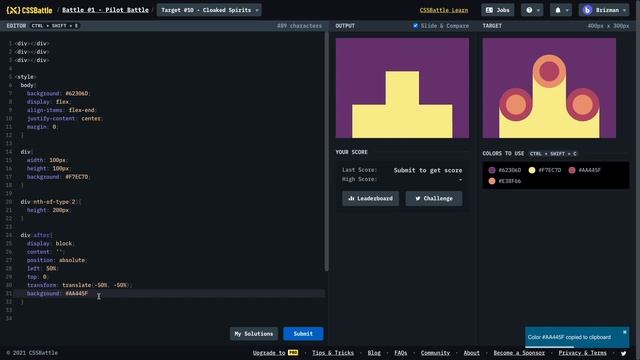Open the Battle #1 - Pilot Battle link
Image resolution: width=640 pixels, height=360 pixels.
point(105,10)
